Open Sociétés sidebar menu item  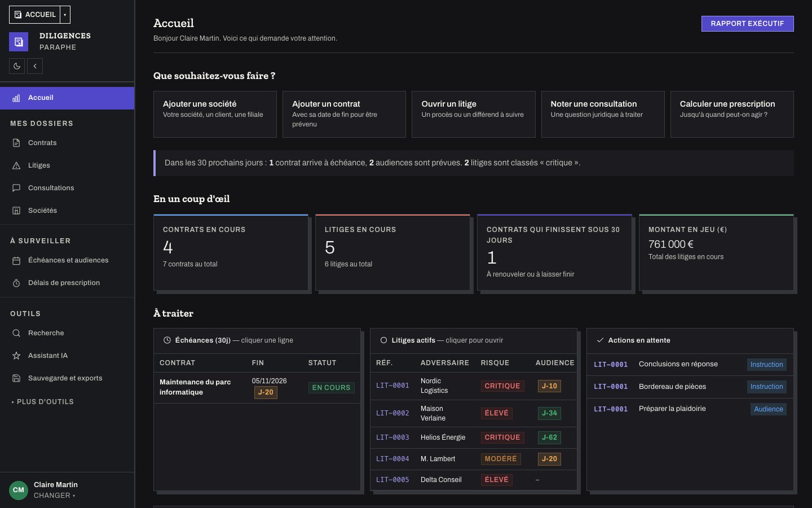tap(67, 211)
